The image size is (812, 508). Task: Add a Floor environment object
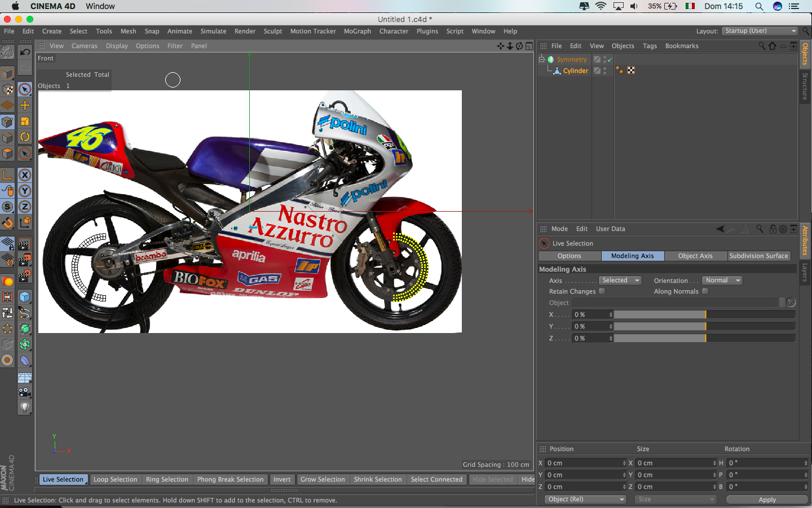(25, 377)
